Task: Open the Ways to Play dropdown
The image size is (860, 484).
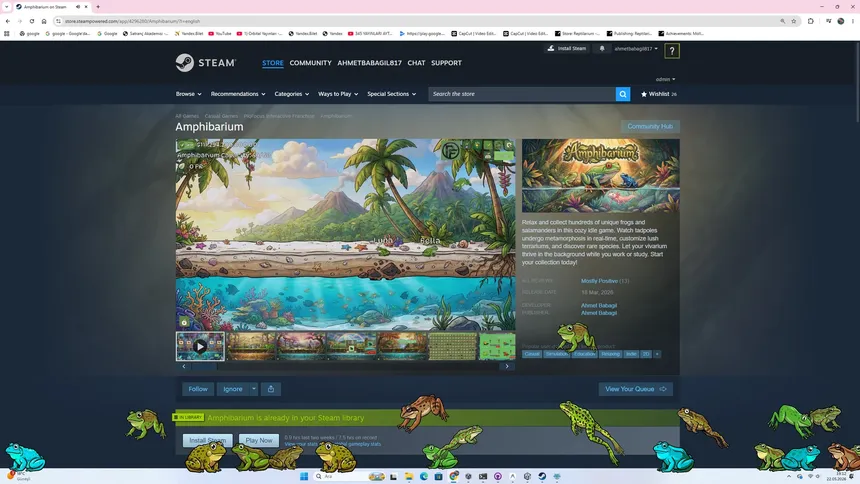Action: tap(338, 94)
